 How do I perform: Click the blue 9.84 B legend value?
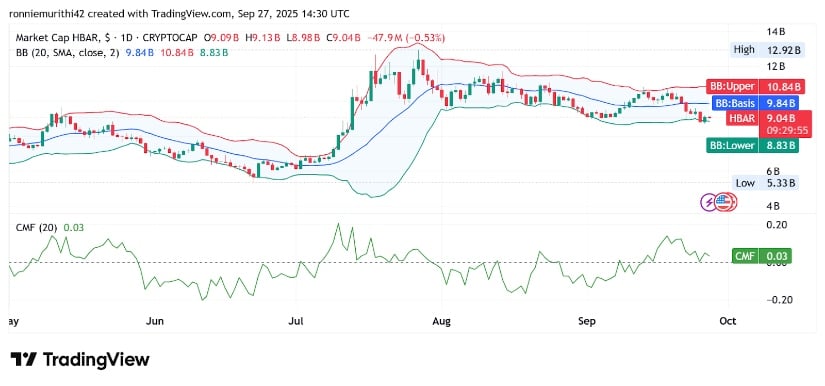click(139, 53)
